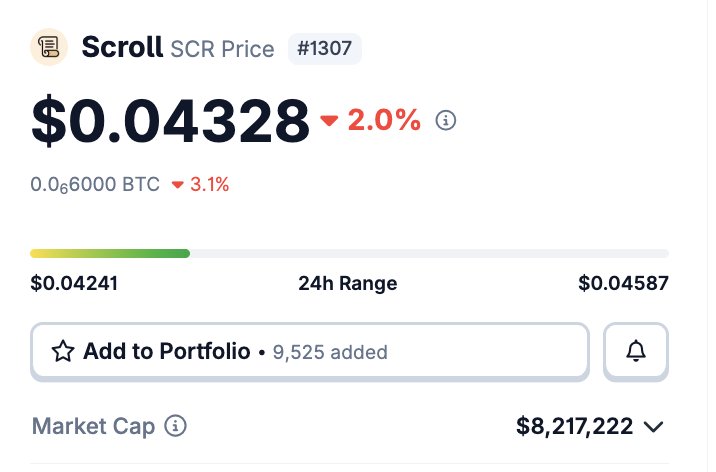Click the 9,525 added count text
The width and height of the screenshot is (716, 472).
tap(329, 352)
